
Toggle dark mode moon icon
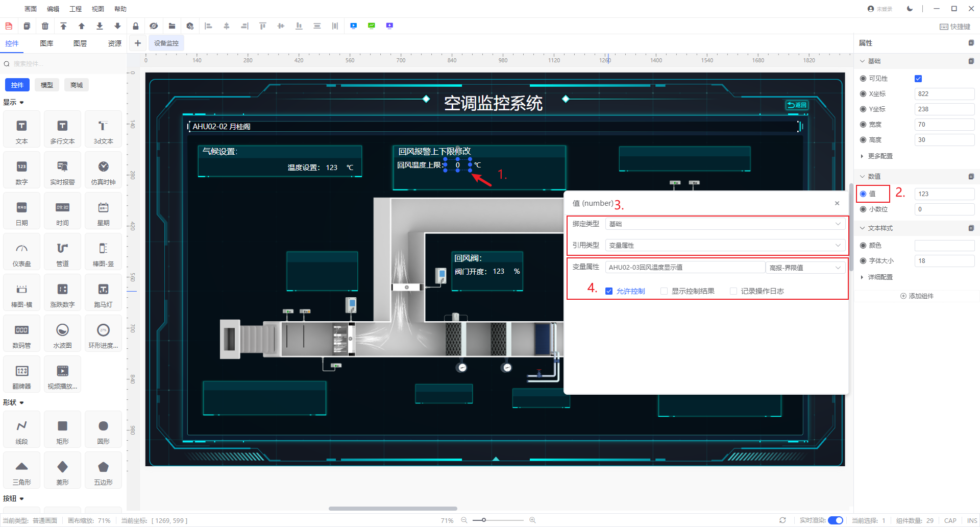click(x=910, y=9)
